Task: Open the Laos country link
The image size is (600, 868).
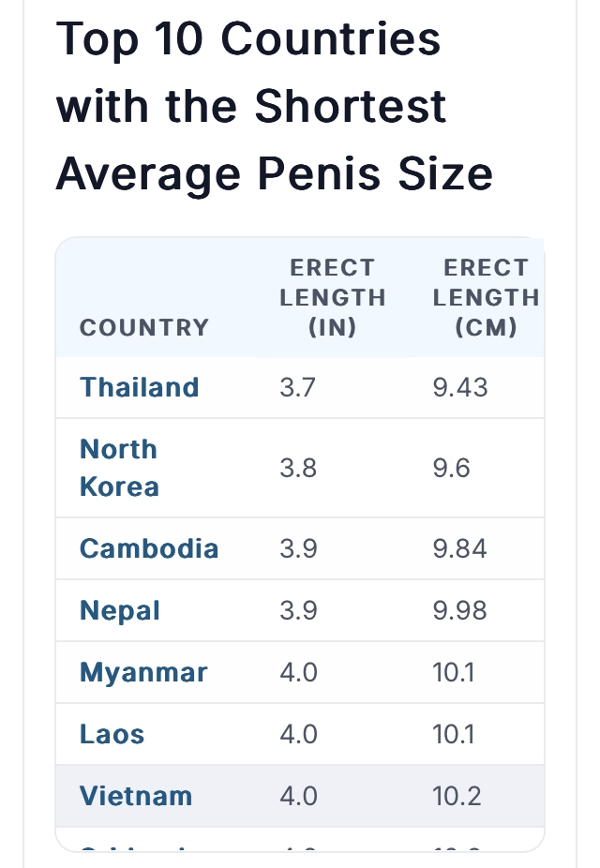Action: click(112, 734)
